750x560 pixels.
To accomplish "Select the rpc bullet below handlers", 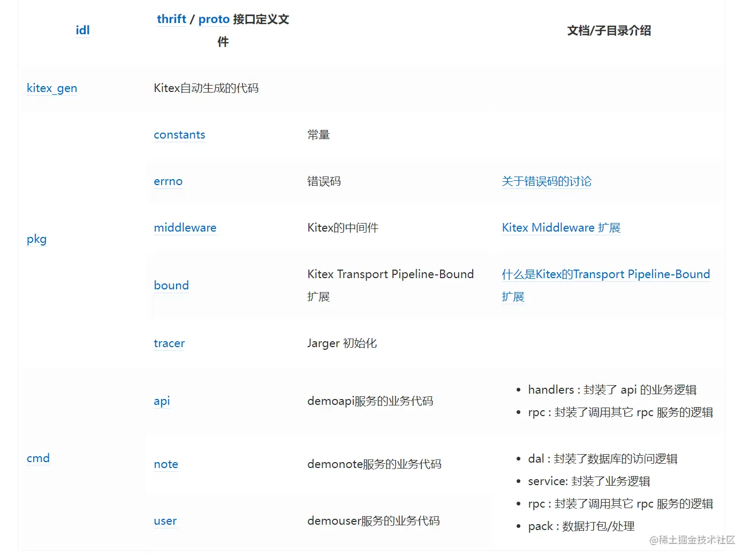I will coord(620,412).
